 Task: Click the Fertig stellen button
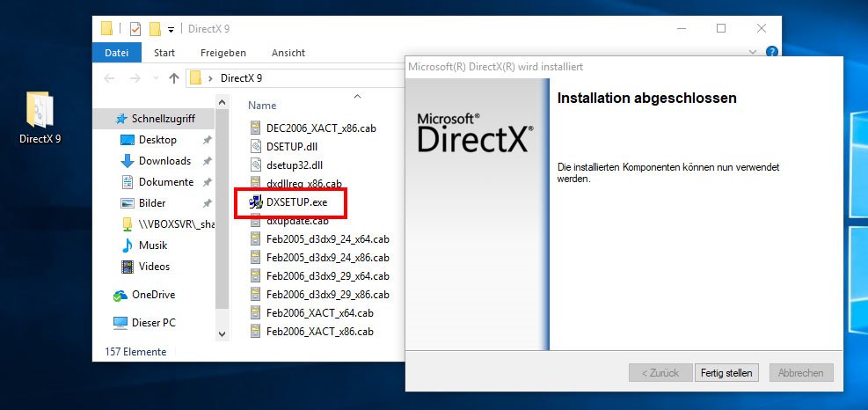pos(726,373)
